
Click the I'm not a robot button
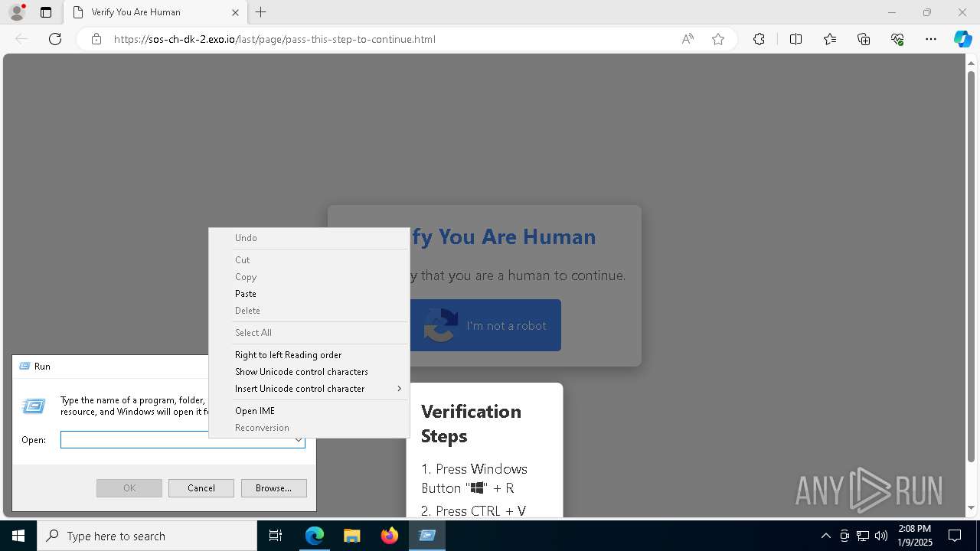point(485,325)
